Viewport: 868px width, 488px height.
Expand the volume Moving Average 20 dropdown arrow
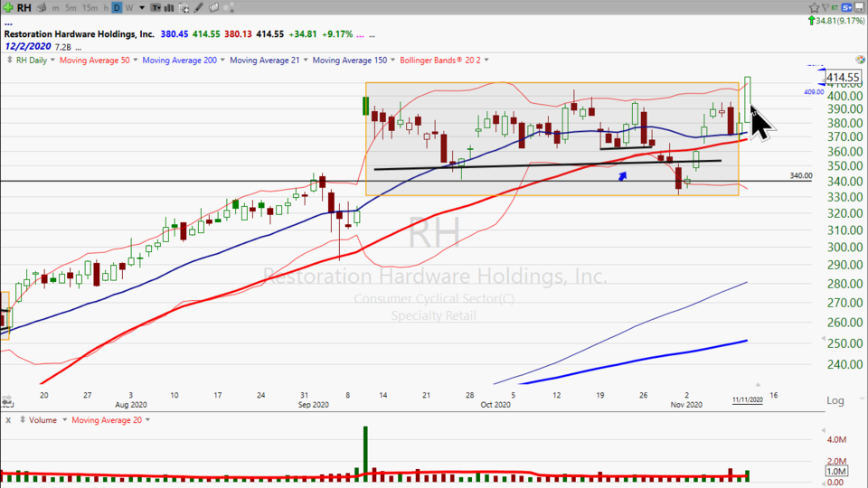(147, 420)
